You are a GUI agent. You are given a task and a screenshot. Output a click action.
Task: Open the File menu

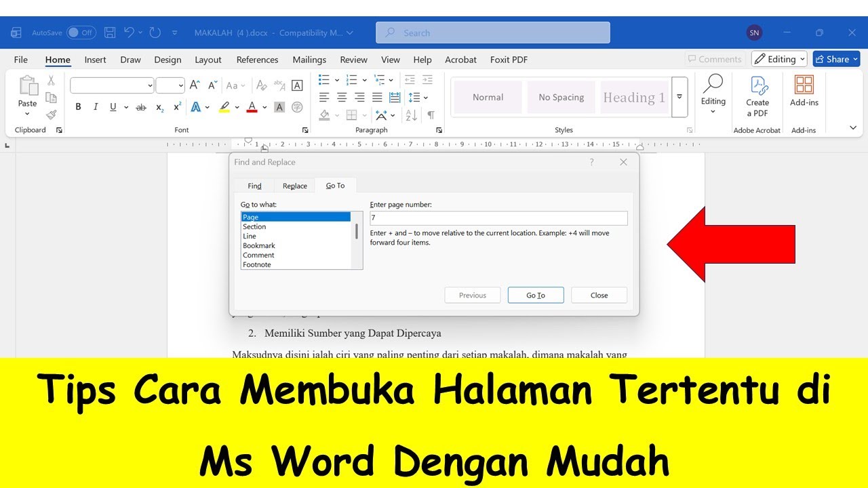pyautogui.click(x=21, y=60)
